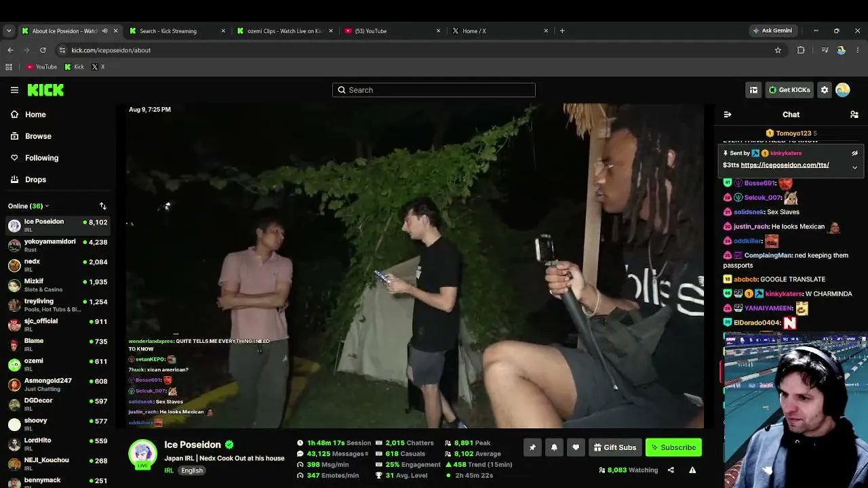Open the user profile avatar menu
The height and width of the screenshot is (488, 868).
pyautogui.click(x=843, y=89)
